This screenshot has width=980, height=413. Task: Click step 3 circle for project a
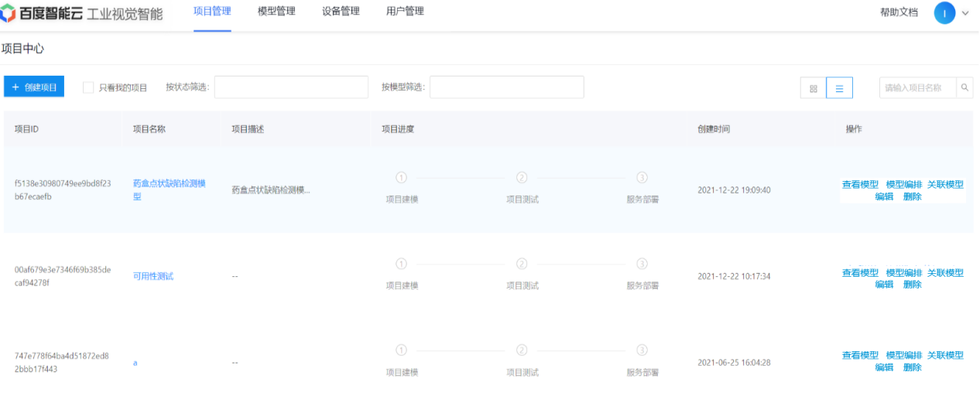click(x=642, y=350)
